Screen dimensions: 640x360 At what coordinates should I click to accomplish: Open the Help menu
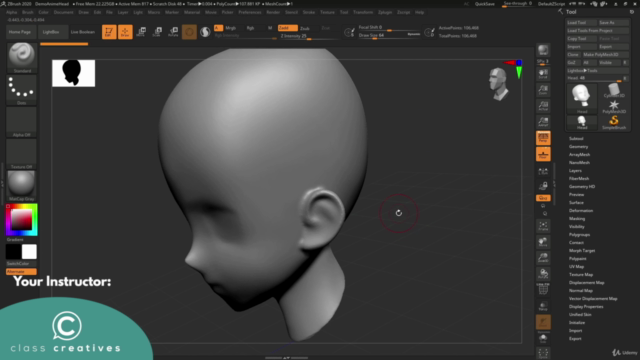pyautogui.click(x=419, y=12)
